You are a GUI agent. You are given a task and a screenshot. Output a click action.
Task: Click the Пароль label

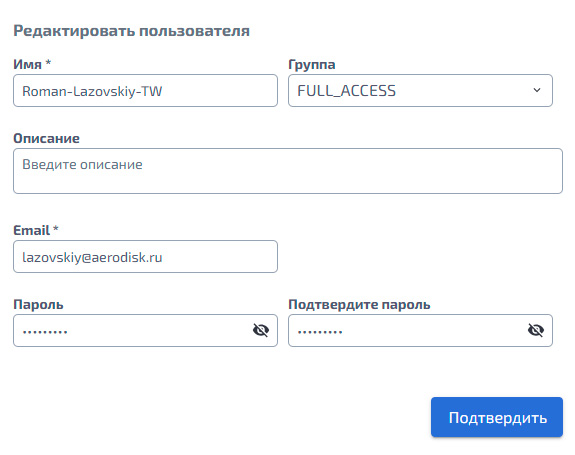coord(38,304)
